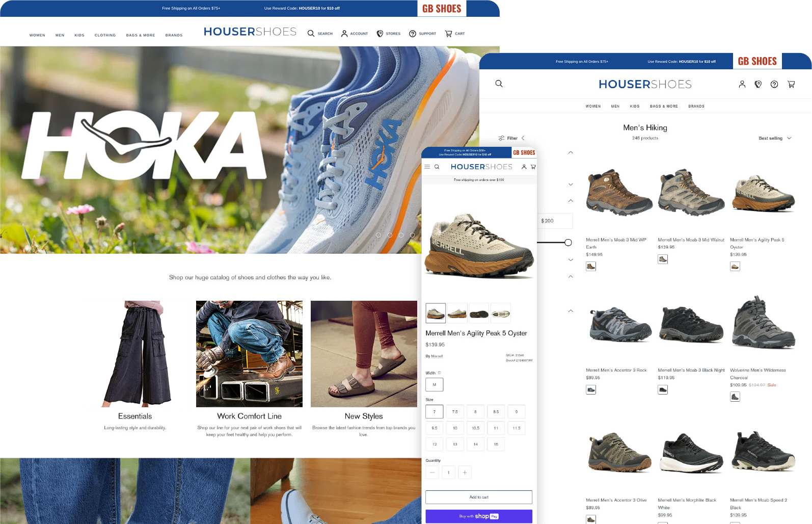Open Account icon in homepage header
The width and height of the screenshot is (812, 524).
tap(354, 34)
